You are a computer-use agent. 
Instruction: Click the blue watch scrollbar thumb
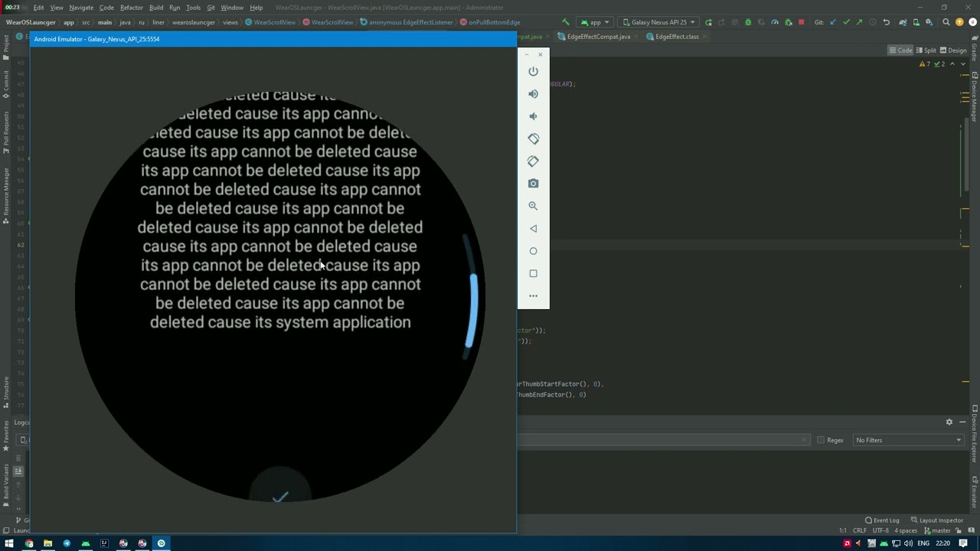pyautogui.click(x=472, y=311)
